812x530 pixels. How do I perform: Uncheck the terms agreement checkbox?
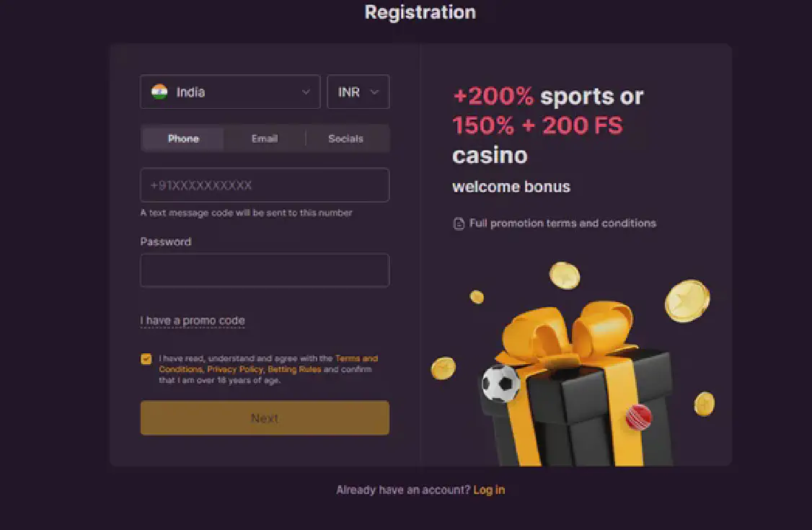tap(146, 359)
